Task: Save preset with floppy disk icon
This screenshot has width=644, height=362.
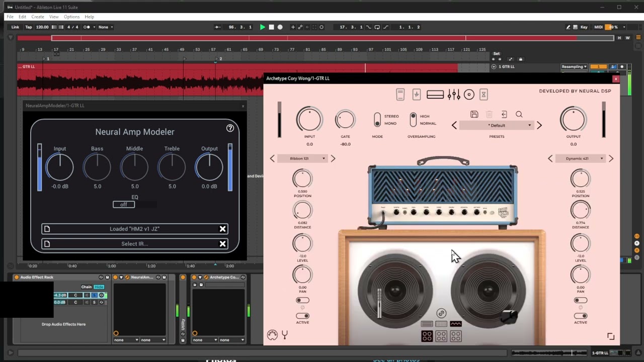Action: coord(474,115)
